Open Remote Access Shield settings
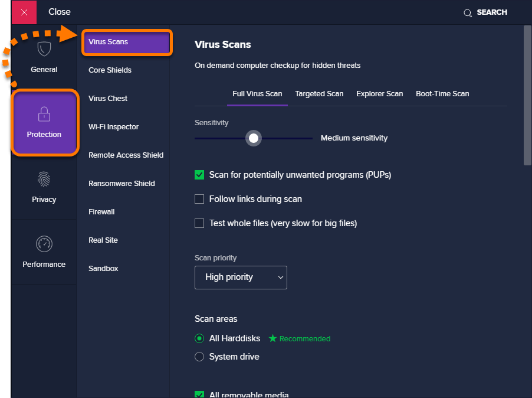 point(126,155)
